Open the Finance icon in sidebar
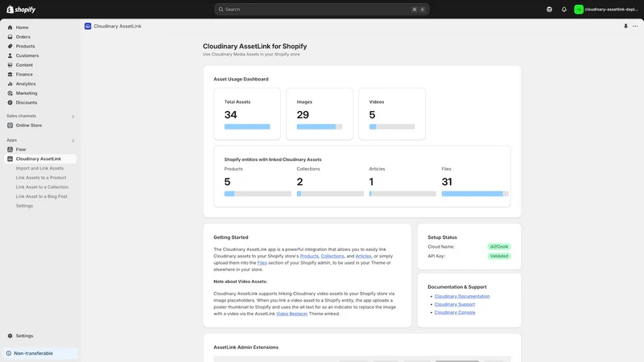Image resolution: width=644 pixels, height=362 pixels. [x=10, y=74]
